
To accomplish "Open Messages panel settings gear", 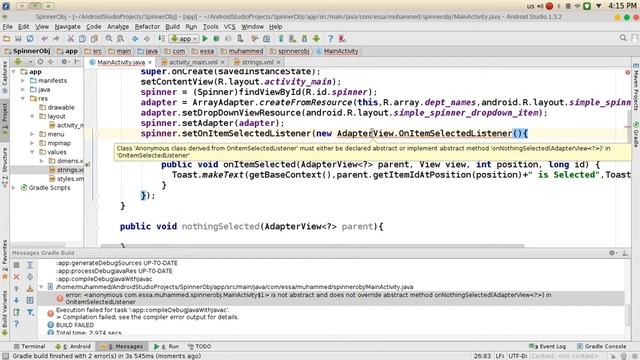I will click(x=612, y=253).
